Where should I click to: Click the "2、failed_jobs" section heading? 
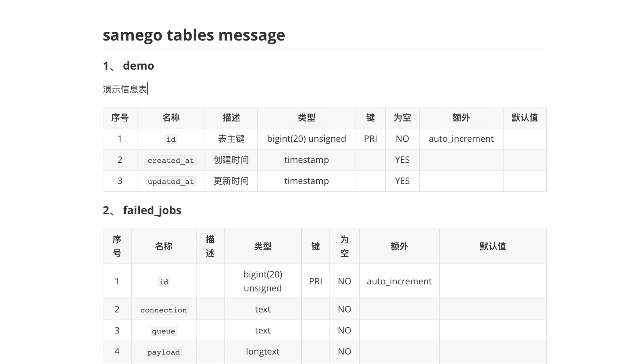pos(142,210)
